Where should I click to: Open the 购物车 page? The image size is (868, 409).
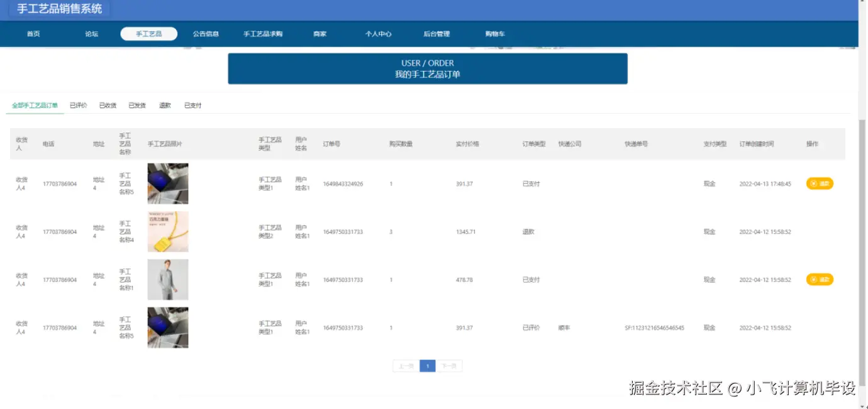pos(495,34)
